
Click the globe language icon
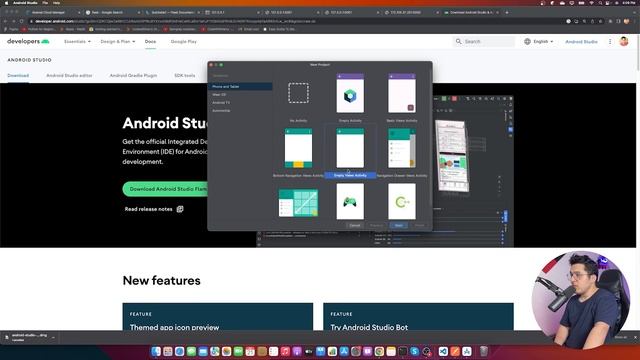click(x=527, y=42)
